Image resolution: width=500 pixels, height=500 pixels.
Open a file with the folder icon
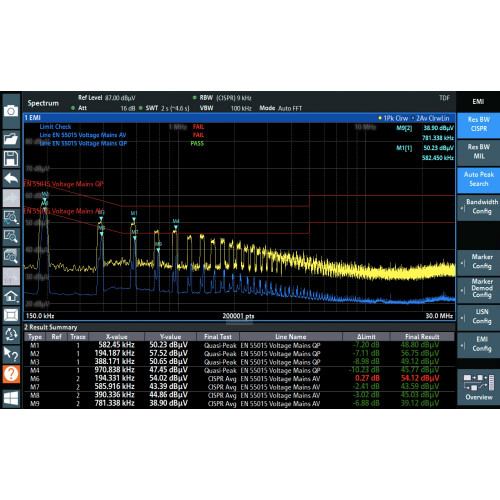pyautogui.click(x=11, y=139)
